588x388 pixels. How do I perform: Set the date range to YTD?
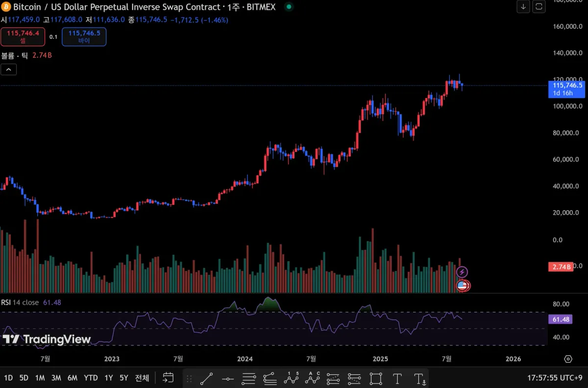click(91, 378)
